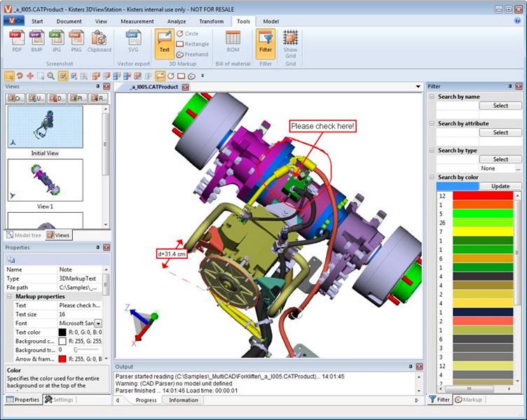Click the freehand markup icon in quick toolbar
Viewport: 527px width, 420px height.
point(191,76)
